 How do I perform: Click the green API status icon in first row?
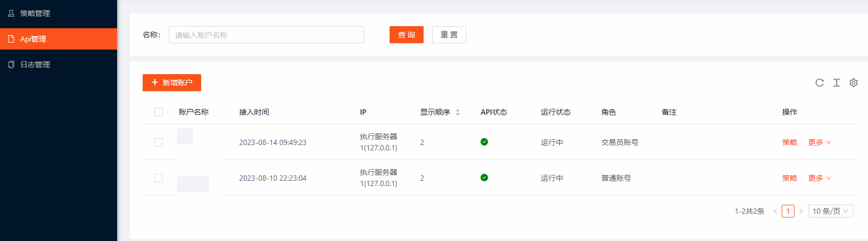pyautogui.click(x=484, y=142)
